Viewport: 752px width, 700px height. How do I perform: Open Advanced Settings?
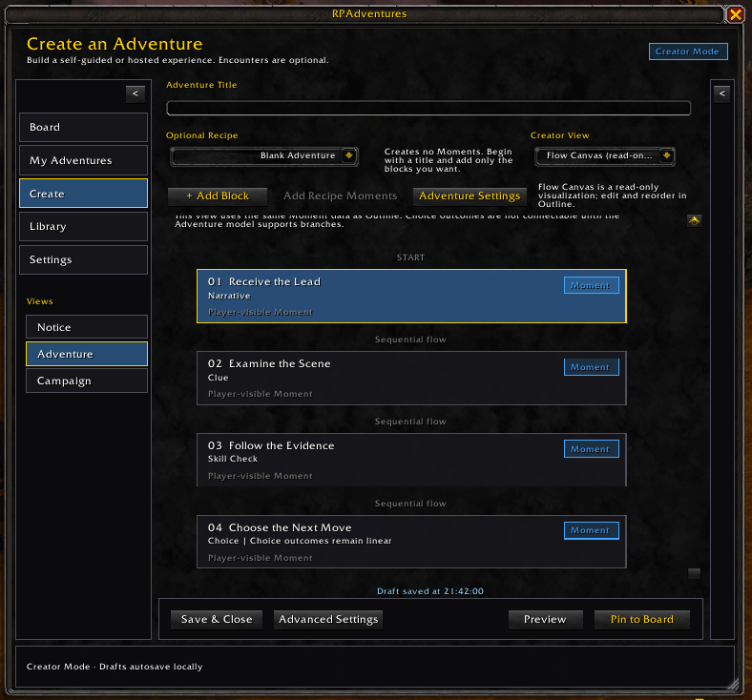click(x=328, y=620)
